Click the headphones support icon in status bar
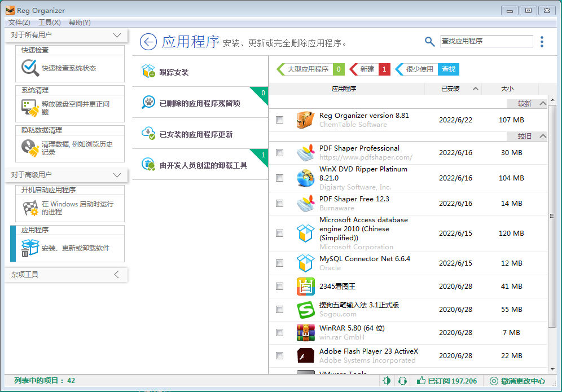This screenshot has height=392, width=562. (x=402, y=381)
